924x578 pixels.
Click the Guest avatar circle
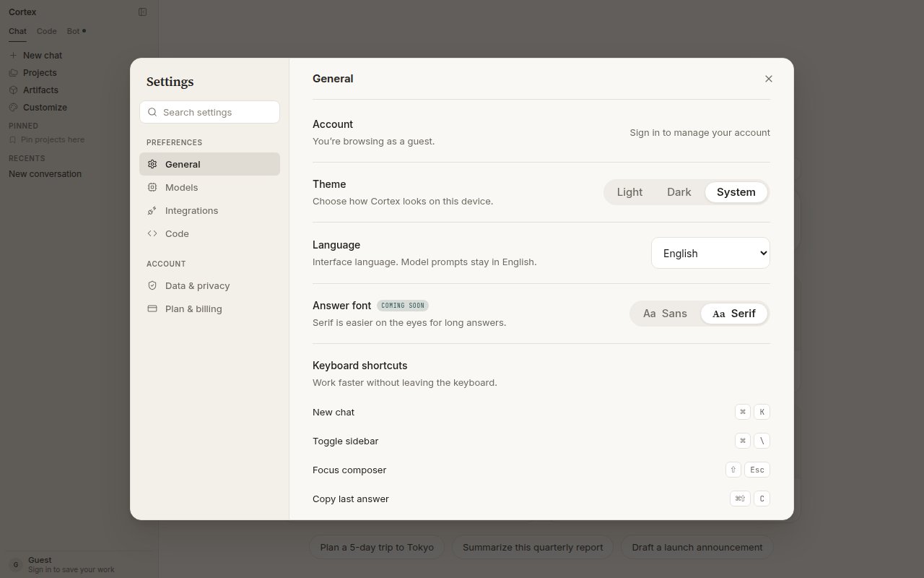point(15,564)
